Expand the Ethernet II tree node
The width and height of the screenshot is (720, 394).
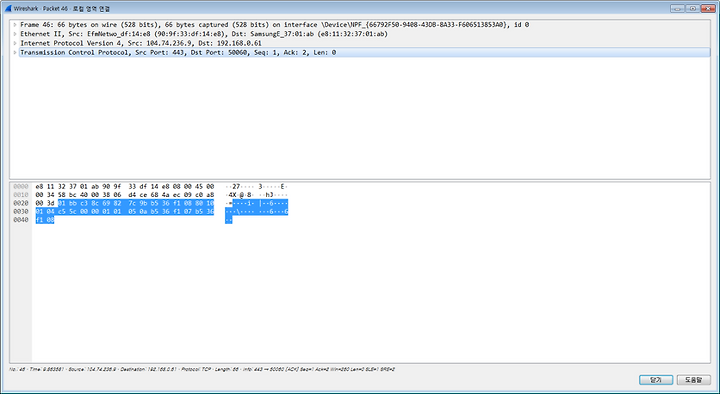click(15, 34)
